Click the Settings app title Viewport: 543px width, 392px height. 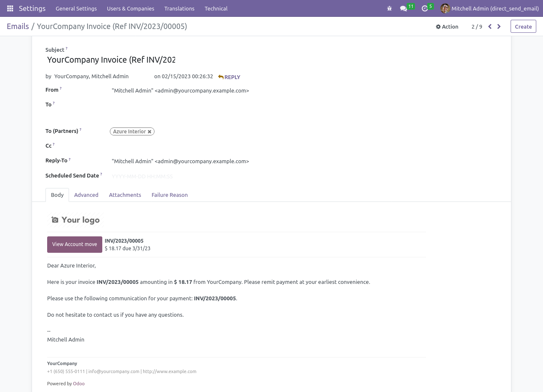pos(32,8)
